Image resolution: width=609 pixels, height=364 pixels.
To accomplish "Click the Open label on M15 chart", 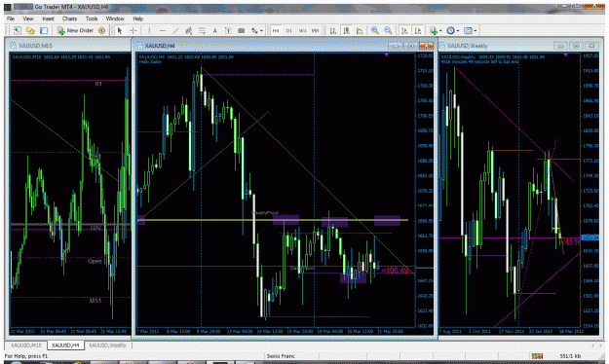I will pos(95,261).
